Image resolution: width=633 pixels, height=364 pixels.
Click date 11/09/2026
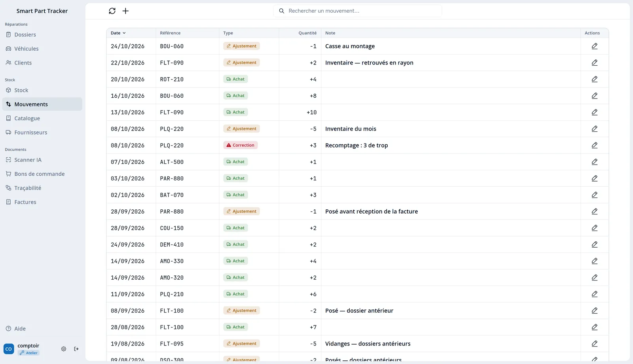pos(127,294)
